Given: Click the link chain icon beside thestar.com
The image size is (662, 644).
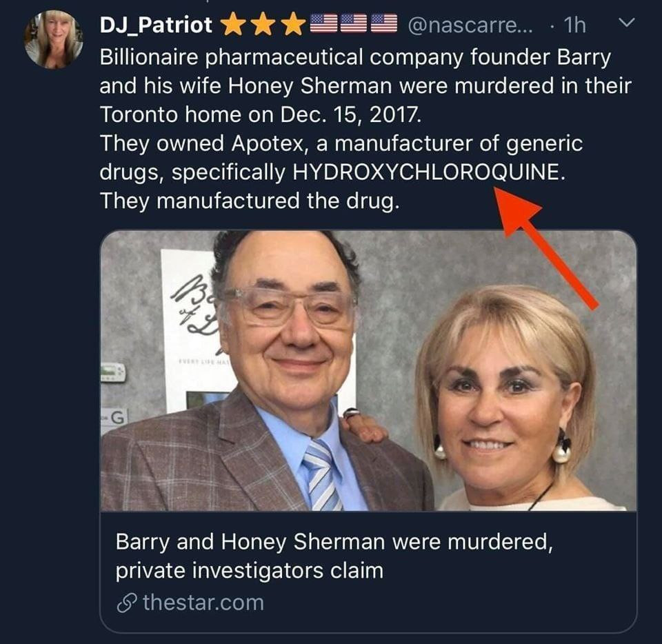Looking at the screenshot, I should coord(125,603).
